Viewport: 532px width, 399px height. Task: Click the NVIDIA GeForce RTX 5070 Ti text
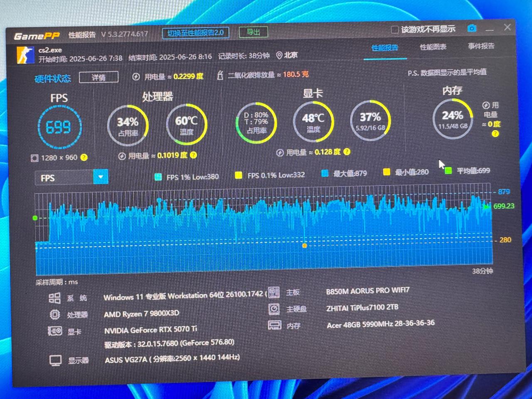click(151, 330)
